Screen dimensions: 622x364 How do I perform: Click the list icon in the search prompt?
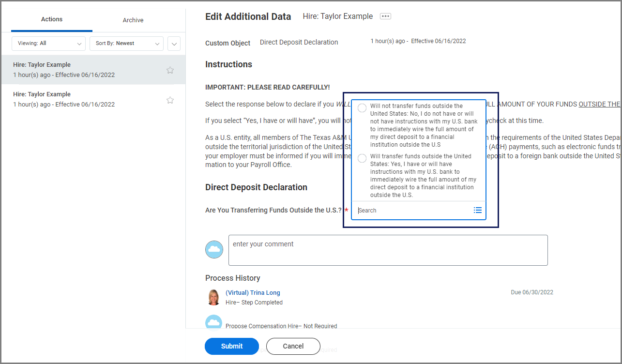(477, 210)
